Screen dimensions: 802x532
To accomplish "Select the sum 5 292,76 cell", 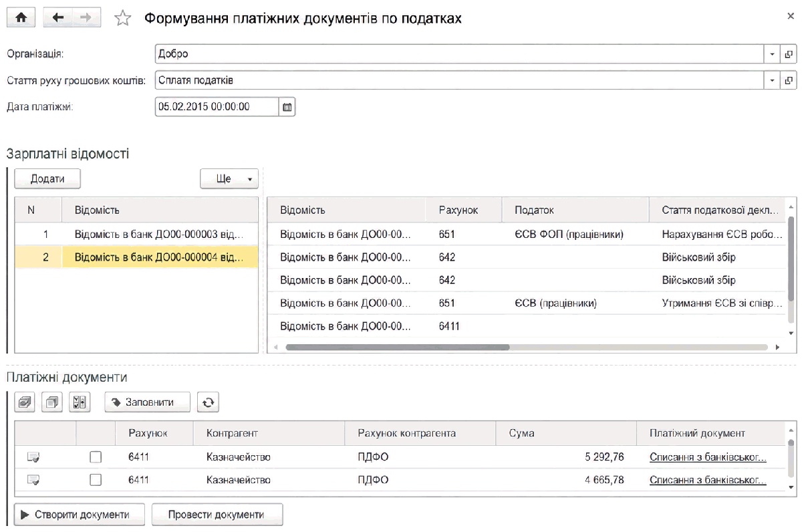I will [x=565, y=457].
